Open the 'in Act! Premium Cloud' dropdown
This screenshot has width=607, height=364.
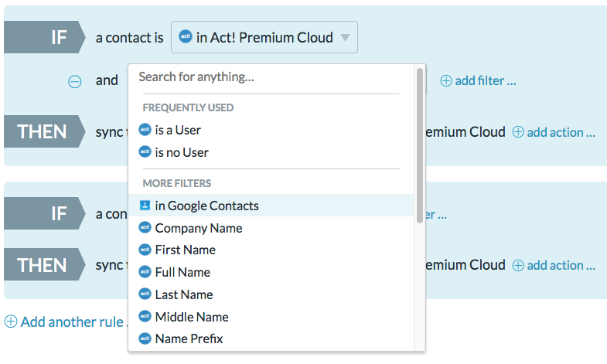coord(264,37)
